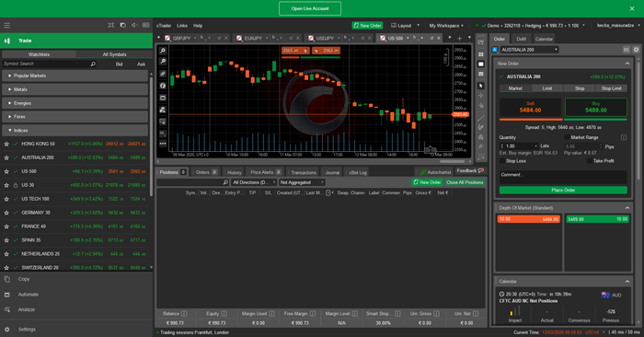The height and width of the screenshot is (337, 644).
Task: Click the Balance info icon
Action: coord(184,314)
